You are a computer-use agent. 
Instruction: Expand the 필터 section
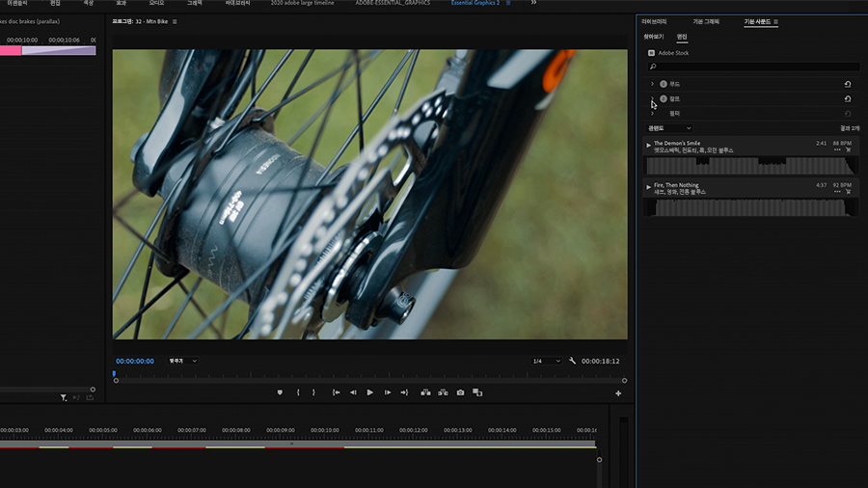(x=652, y=114)
